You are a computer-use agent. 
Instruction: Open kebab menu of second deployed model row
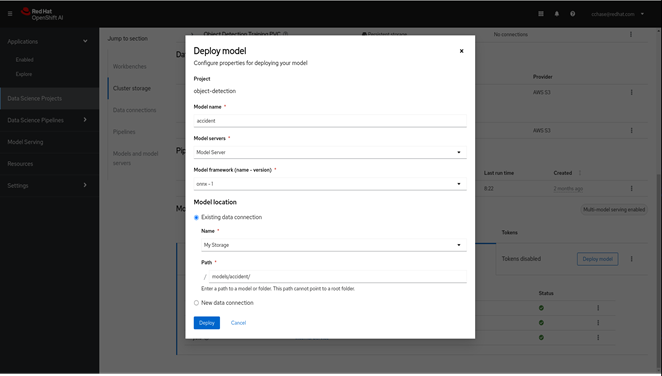click(x=598, y=323)
